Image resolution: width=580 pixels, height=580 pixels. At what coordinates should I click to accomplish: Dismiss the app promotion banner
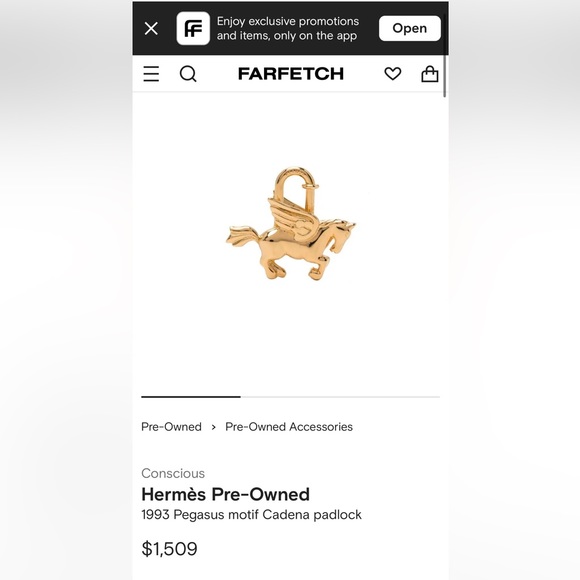coord(151,28)
